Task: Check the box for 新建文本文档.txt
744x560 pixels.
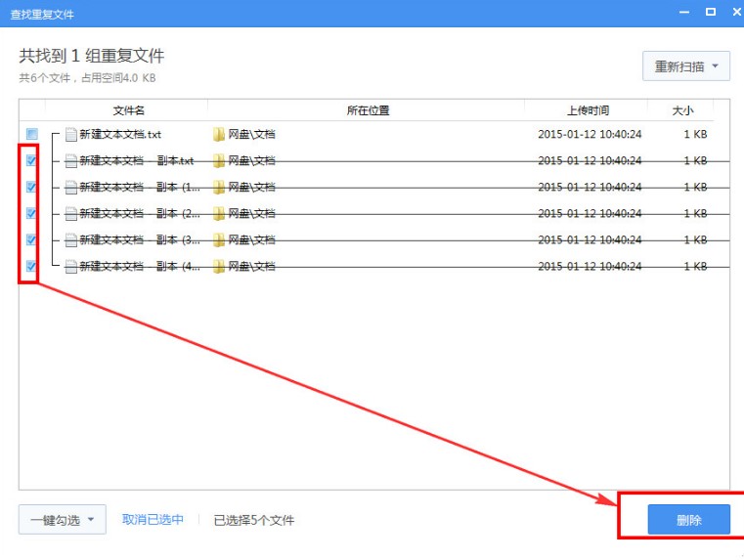Action: coord(32,134)
